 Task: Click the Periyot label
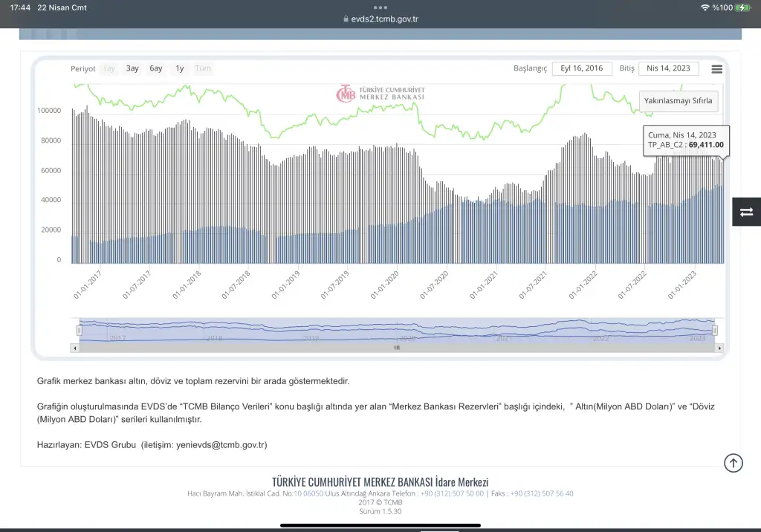(x=83, y=69)
